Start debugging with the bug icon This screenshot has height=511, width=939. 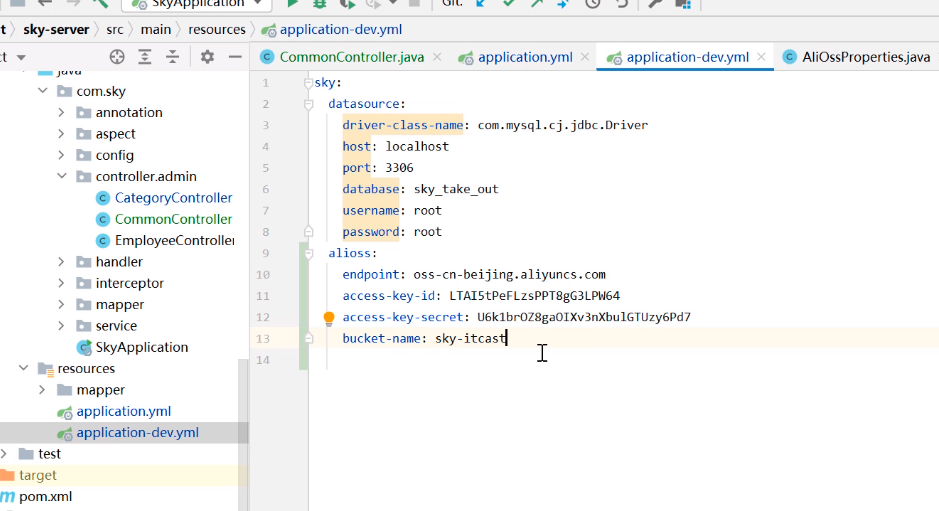pos(320,4)
